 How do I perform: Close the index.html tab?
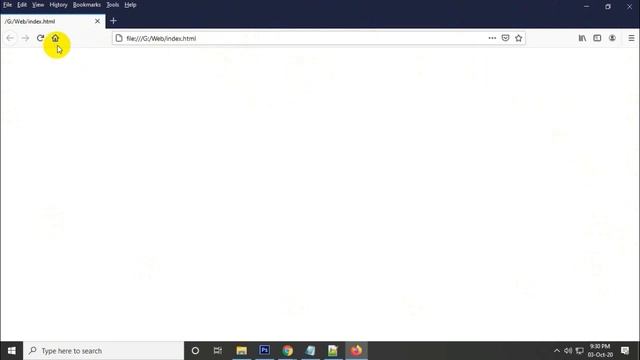point(97,21)
